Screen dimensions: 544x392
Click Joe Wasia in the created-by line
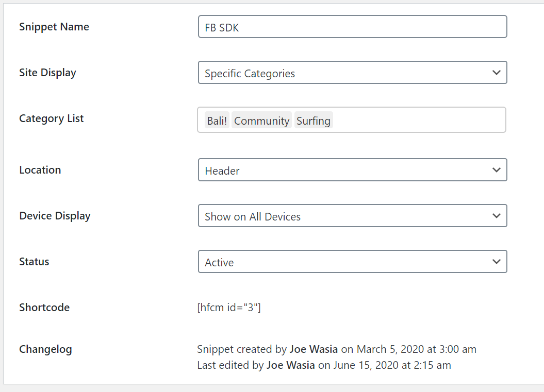click(x=314, y=349)
